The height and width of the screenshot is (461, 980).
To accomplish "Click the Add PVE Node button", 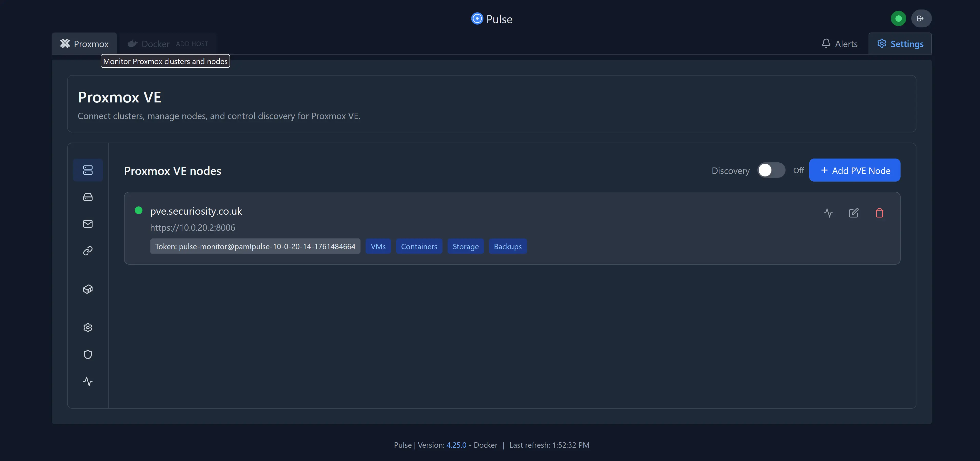I will (854, 170).
